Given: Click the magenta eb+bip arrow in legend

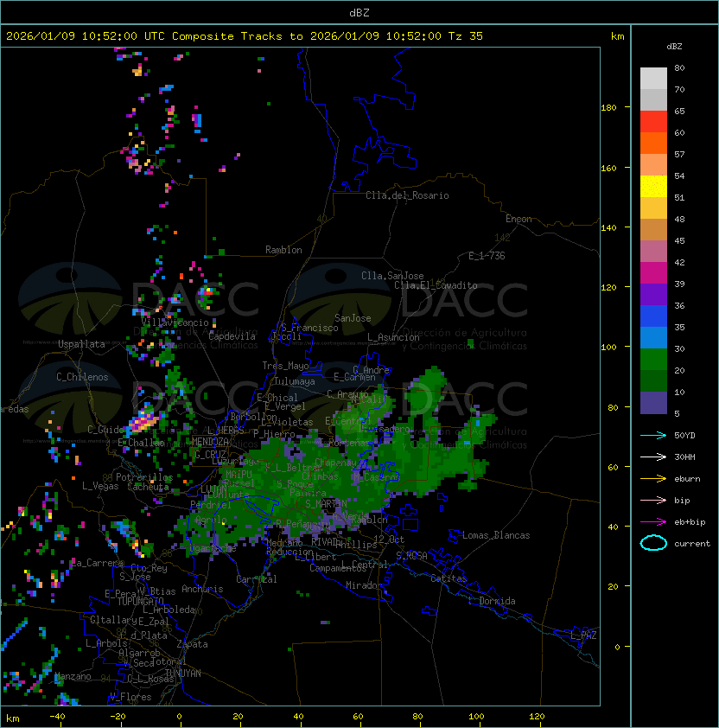Looking at the screenshot, I should pyautogui.click(x=653, y=522).
